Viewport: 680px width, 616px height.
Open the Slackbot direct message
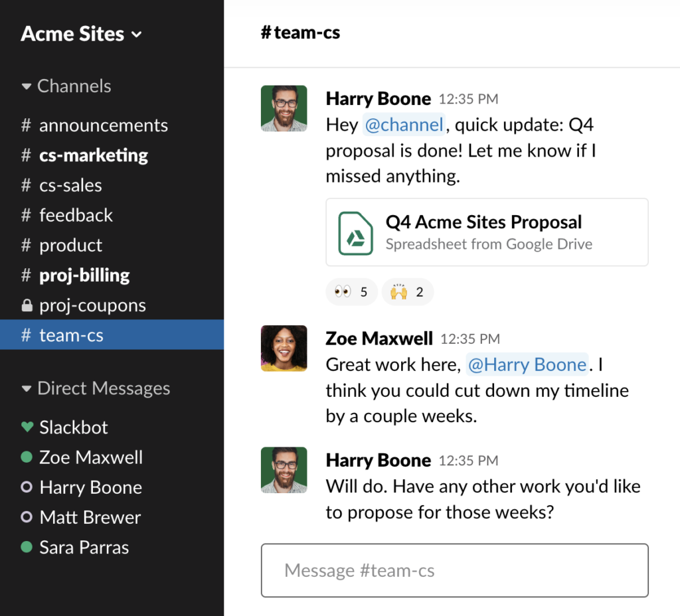(x=112, y=427)
